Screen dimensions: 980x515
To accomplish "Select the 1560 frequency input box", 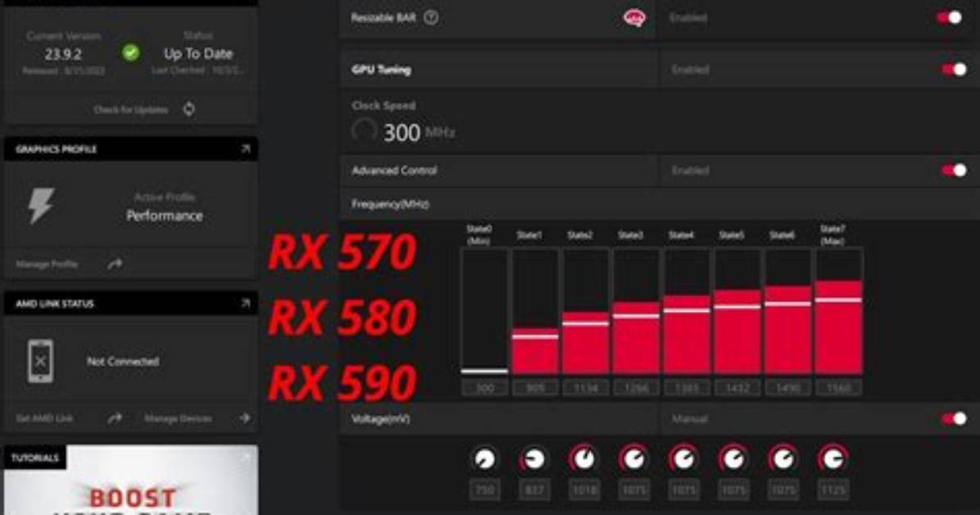I will pos(839,388).
